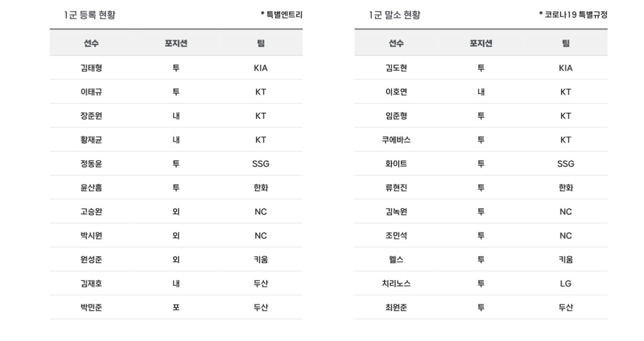
Task: Click the 최원준 player name
Action: coord(396,307)
